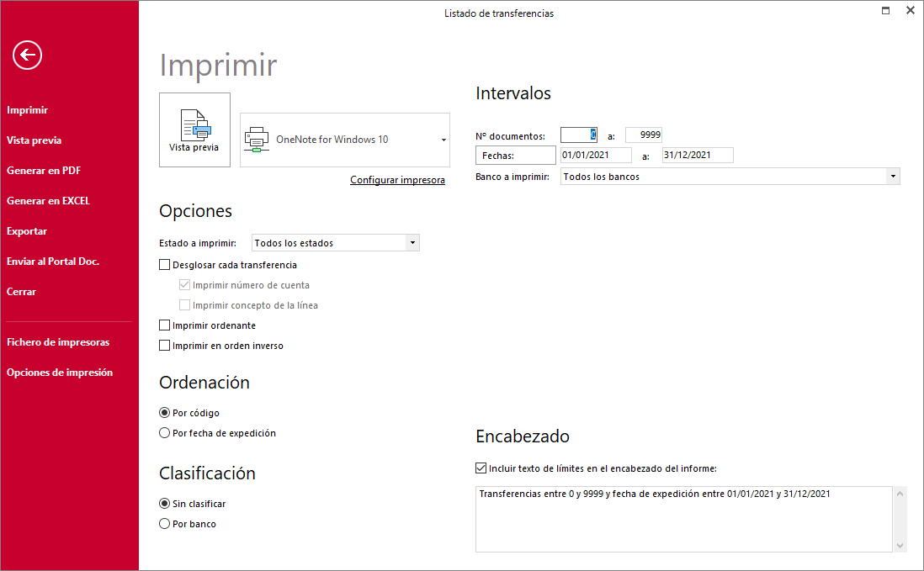This screenshot has width=924, height=571.
Task: Click the Fechas button
Action: point(516,156)
